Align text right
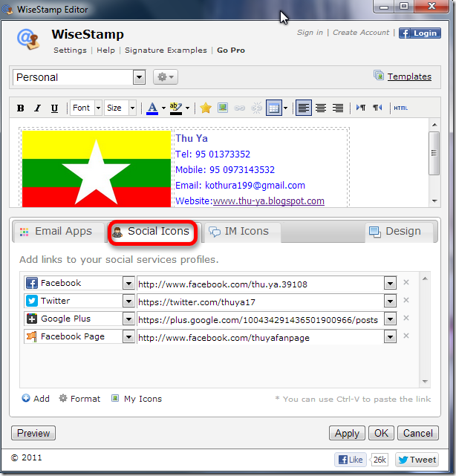The width and height of the screenshot is (456, 476). pos(338,108)
